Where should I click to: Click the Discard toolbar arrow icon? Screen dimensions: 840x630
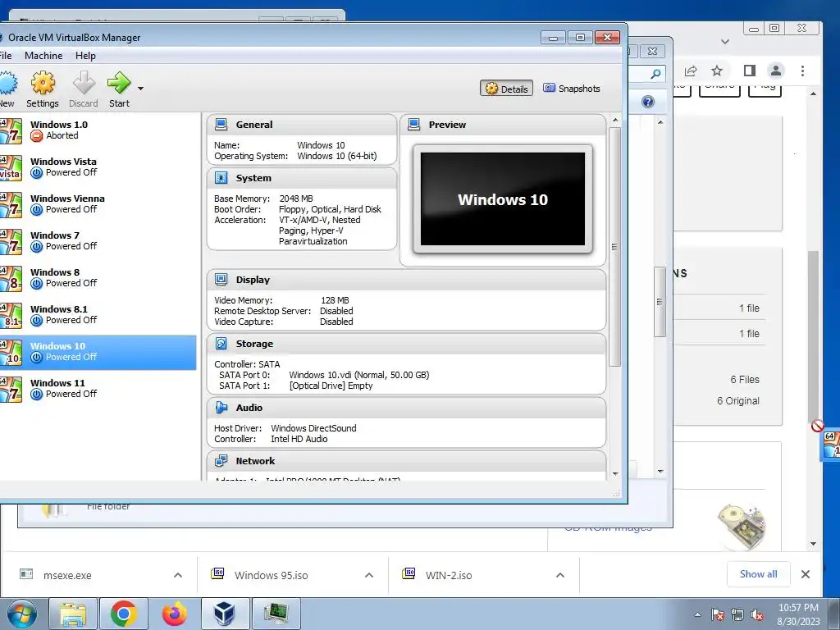84,84
